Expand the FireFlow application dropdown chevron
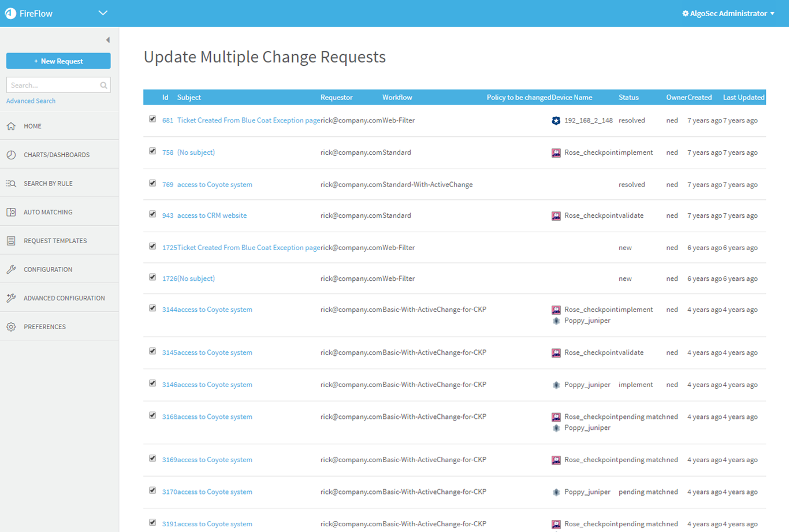The image size is (789, 532). 103,13
